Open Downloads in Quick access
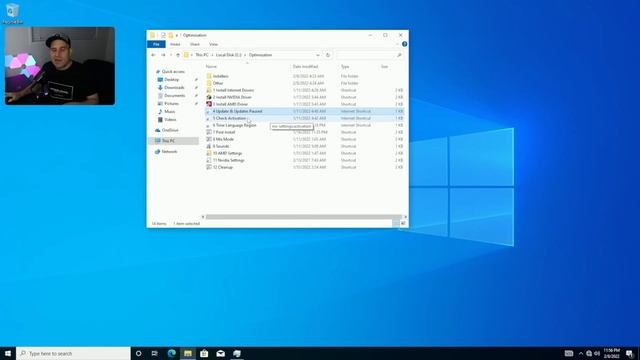This screenshot has height=360, width=640. (x=174, y=88)
